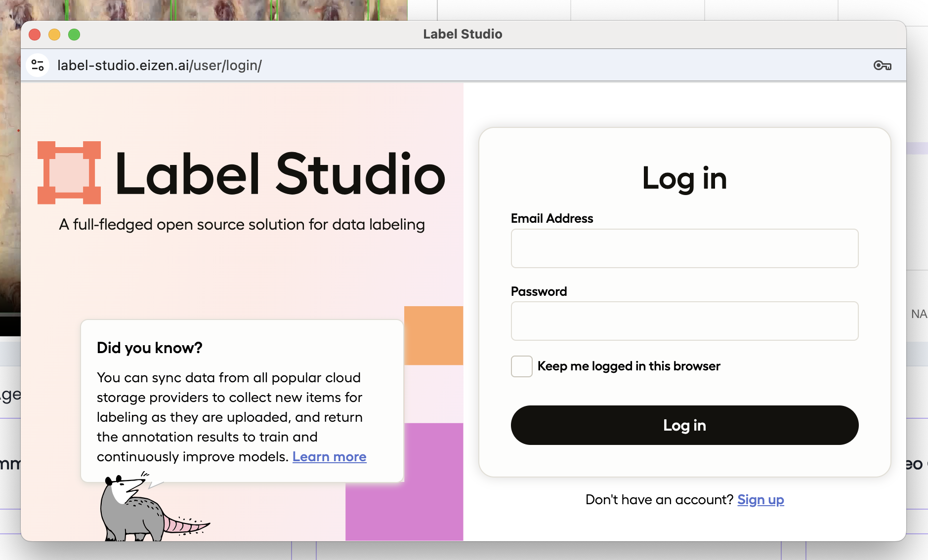Select the URL label-studio.eizen.ai/user/login/
Screen dimensions: 928x560
coord(160,65)
